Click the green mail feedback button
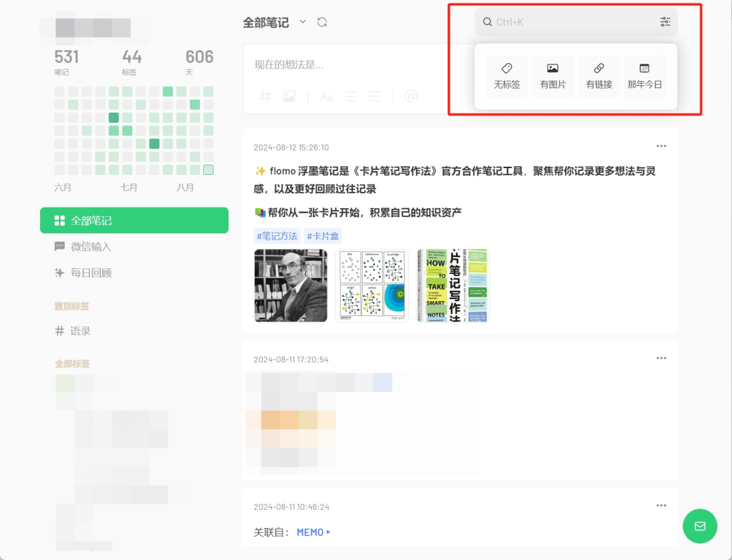Viewport: 732px width, 560px height. point(699,526)
